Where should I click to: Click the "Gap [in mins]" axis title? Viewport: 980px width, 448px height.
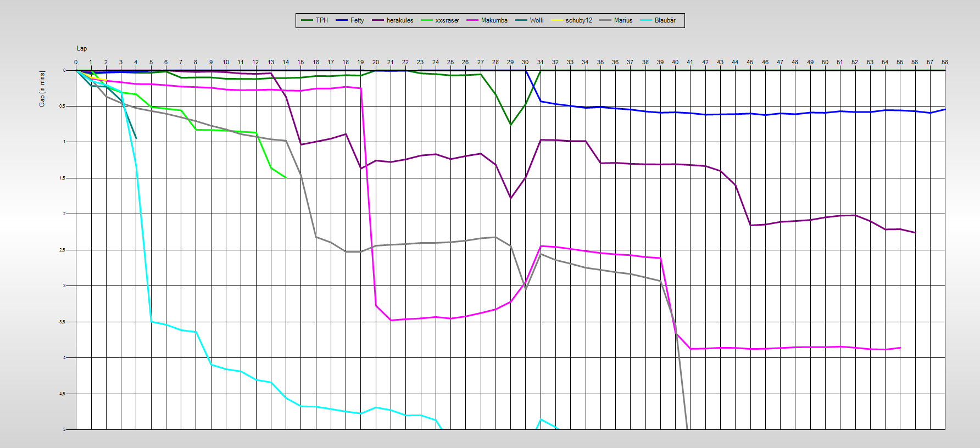[42, 89]
